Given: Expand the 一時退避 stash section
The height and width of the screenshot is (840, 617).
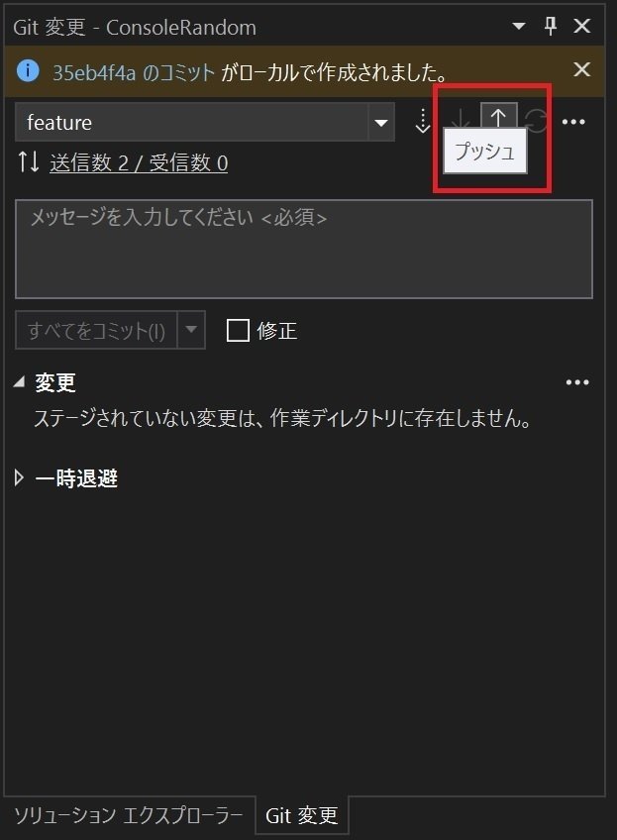Looking at the screenshot, I should 19,477.
